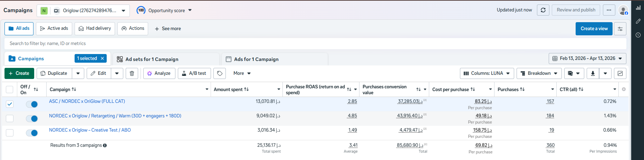Image resolution: width=644 pixels, height=160 pixels.
Task: Select the Had delivery view tab
Action: [95, 29]
